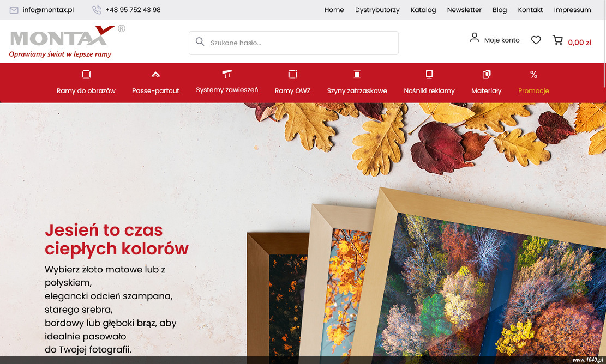Screen dimensions: 606x364
Task: Focus the Szukane hasło search field
Action: [x=293, y=43]
